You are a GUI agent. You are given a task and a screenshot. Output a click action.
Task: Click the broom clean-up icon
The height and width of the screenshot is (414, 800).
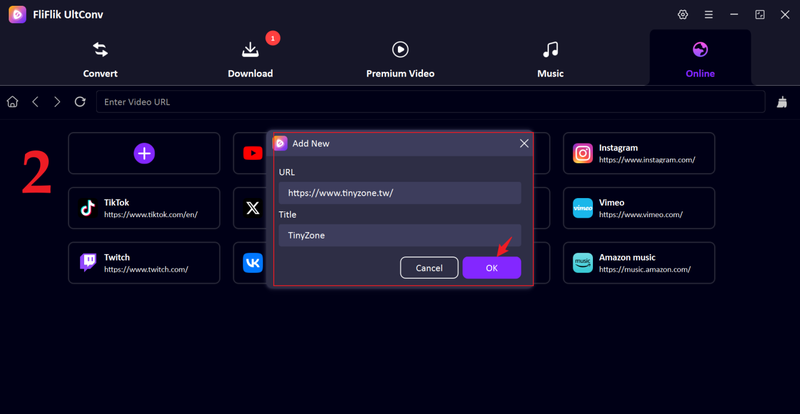[781, 102]
